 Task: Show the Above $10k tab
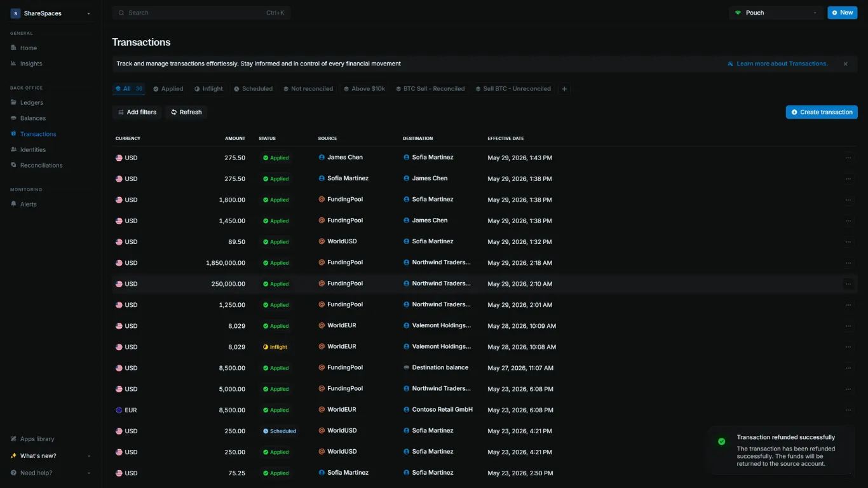(x=365, y=89)
